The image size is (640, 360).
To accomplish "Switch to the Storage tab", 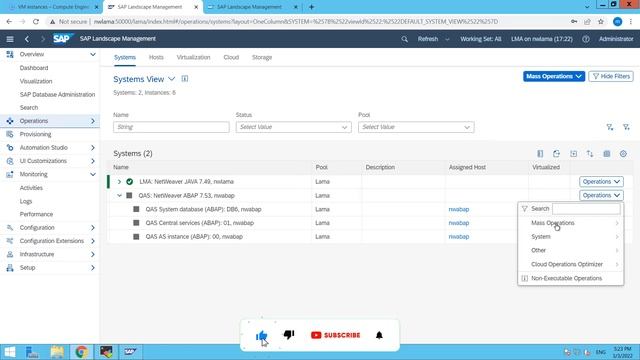I will [262, 58].
